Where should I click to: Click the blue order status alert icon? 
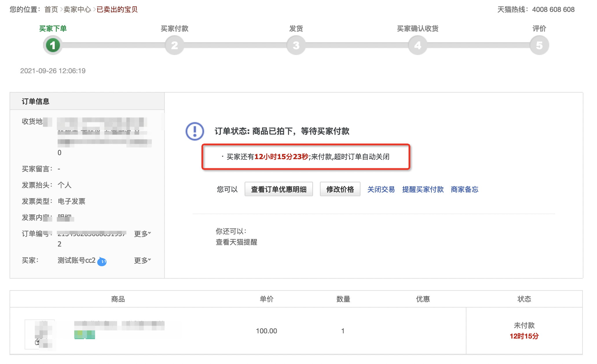click(195, 131)
